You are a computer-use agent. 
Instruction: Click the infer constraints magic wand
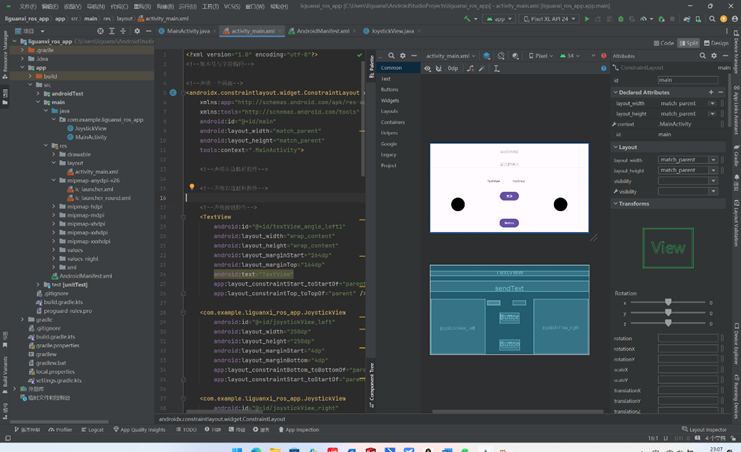482,69
